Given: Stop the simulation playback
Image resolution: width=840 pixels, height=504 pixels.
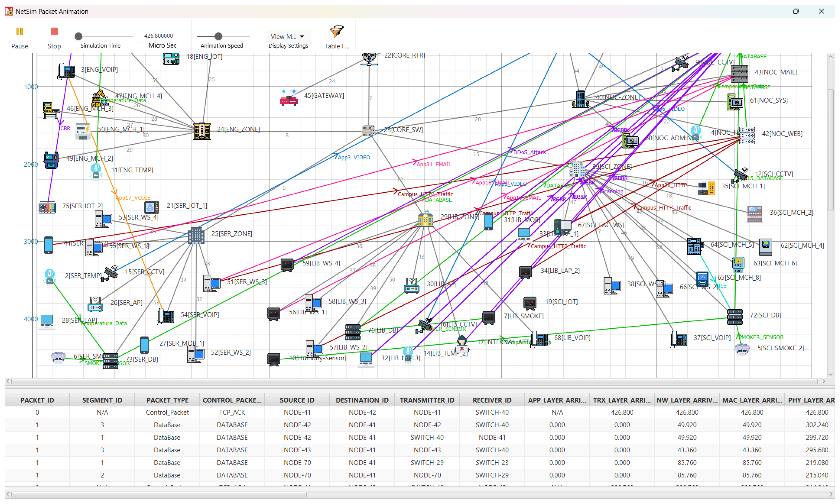Looking at the screenshot, I should [x=54, y=31].
